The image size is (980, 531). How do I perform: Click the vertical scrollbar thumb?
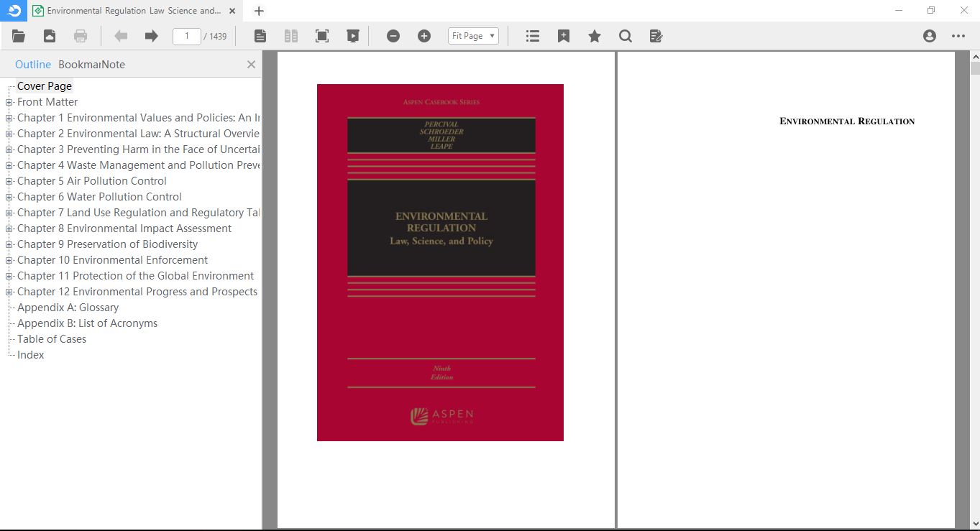[x=975, y=68]
